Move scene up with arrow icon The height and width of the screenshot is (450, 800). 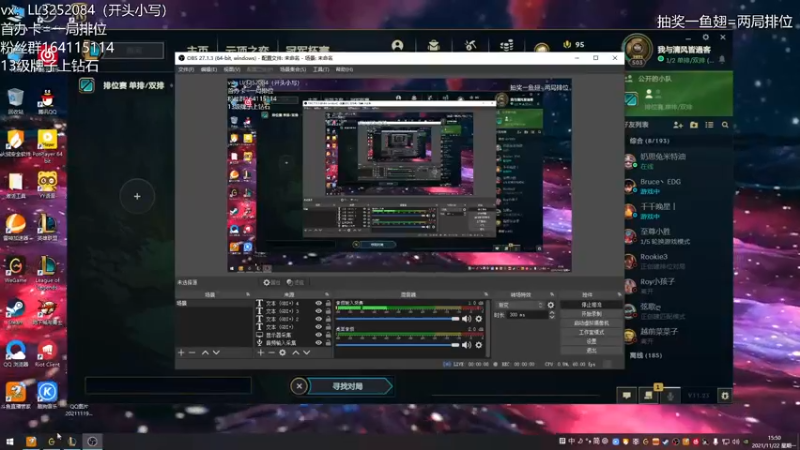pyautogui.click(x=205, y=353)
